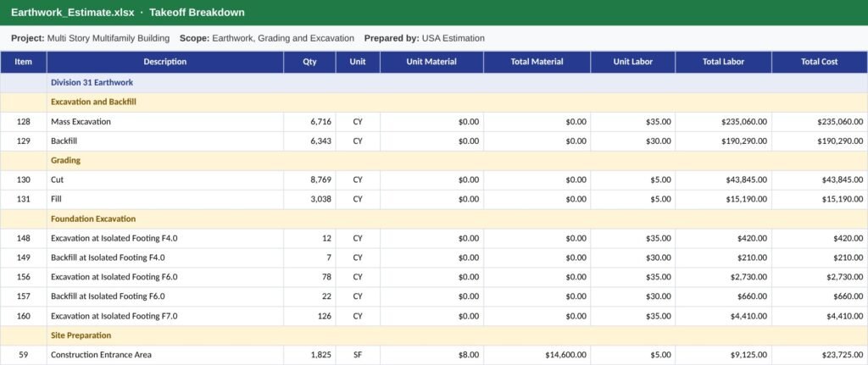Select the Division 31 Earthwork row

(434, 83)
